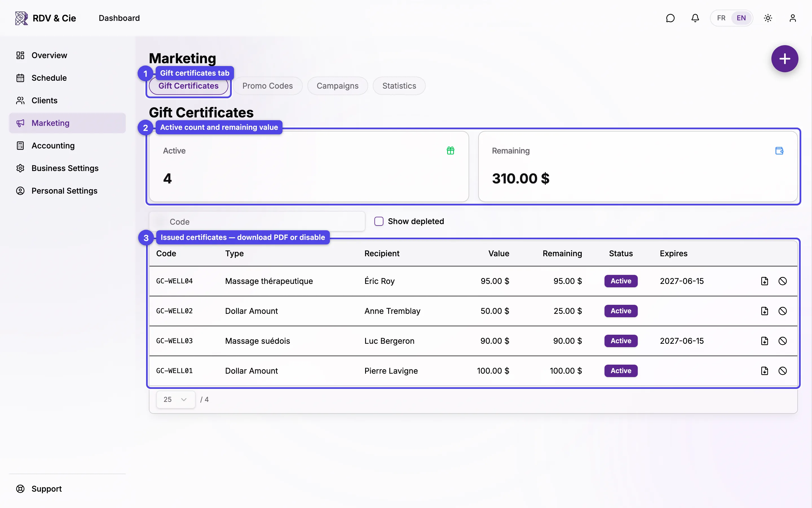Click the code GC-WELL04
812x508 pixels.
coord(175,281)
